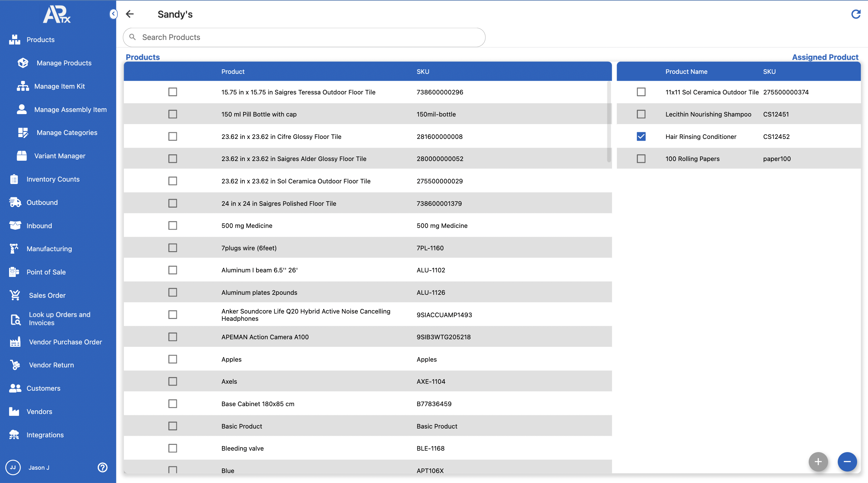Click the Manage Products cube icon

pyautogui.click(x=23, y=63)
